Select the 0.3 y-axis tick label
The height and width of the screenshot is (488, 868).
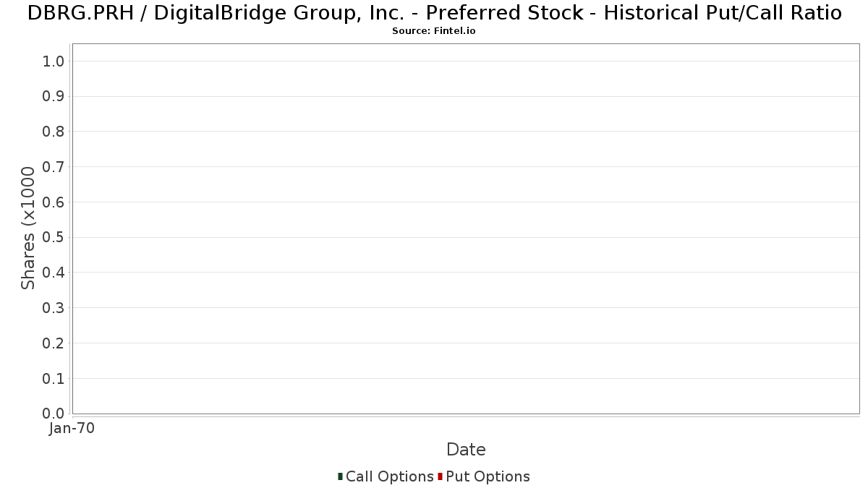pos(54,308)
